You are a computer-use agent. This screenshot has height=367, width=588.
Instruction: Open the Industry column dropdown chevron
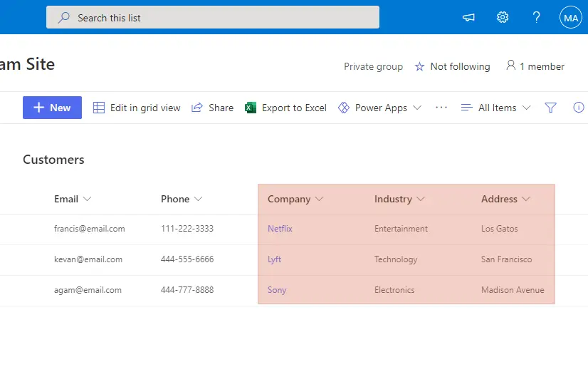pos(421,199)
